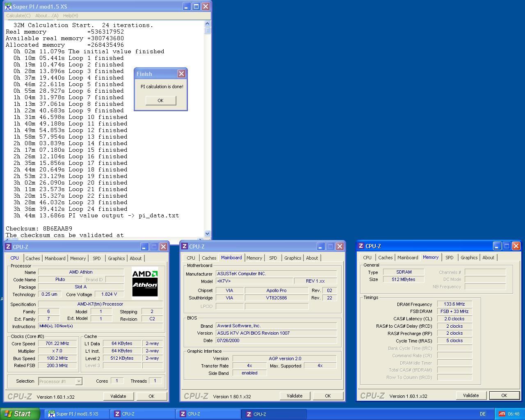Click OK in the CPU-Z Mainboard window
Screen dimensions: 525x420
tap(328, 396)
